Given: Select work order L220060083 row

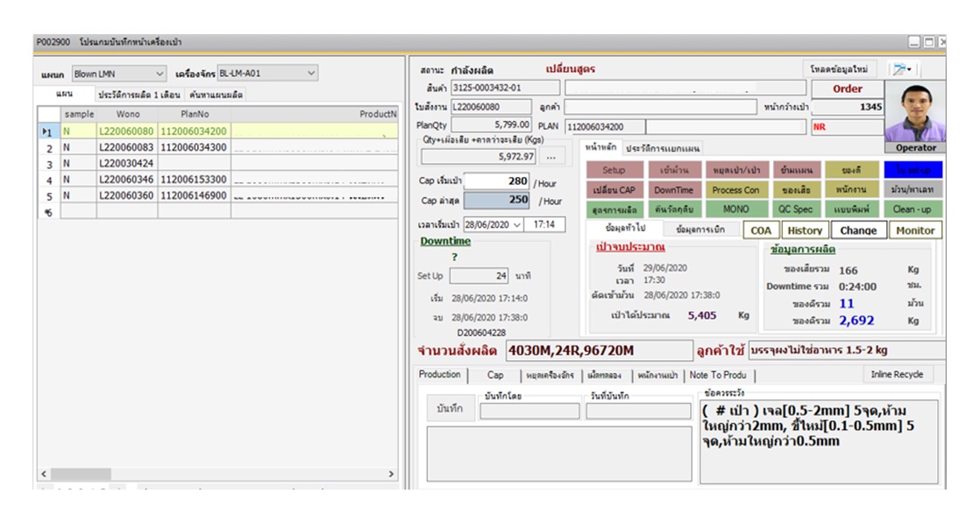Looking at the screenshot, I should (x=127, y=148).
